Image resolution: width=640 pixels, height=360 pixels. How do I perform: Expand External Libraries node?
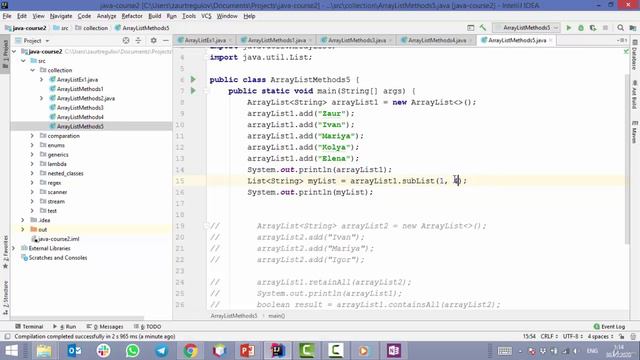pyautogui.click(x=14, y=248)
